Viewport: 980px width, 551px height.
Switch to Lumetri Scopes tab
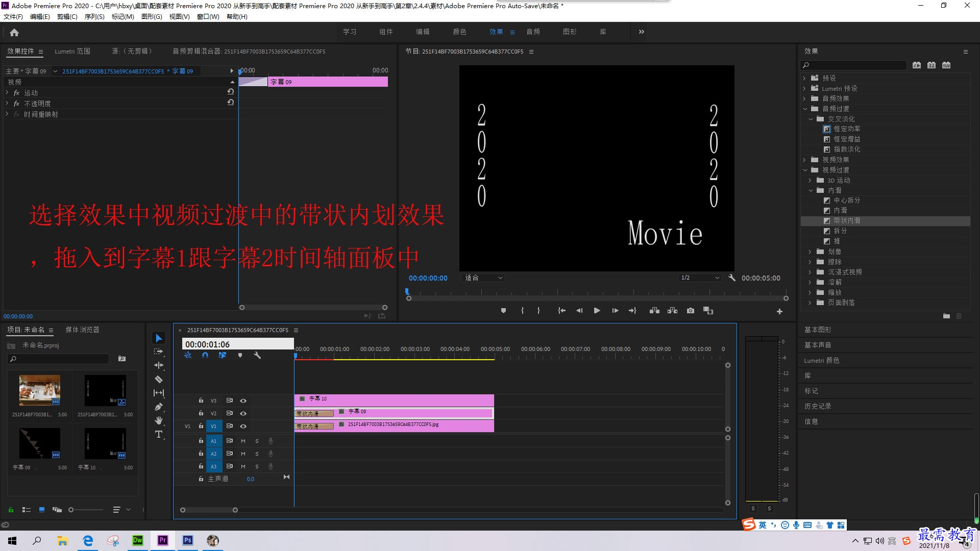point(72,51)
